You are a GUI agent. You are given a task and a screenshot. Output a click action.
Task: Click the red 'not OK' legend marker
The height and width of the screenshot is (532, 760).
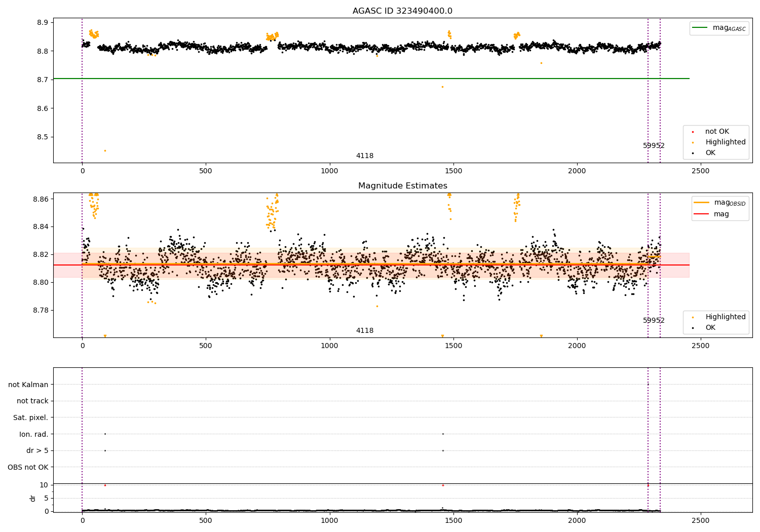click(x=693, y=132)
